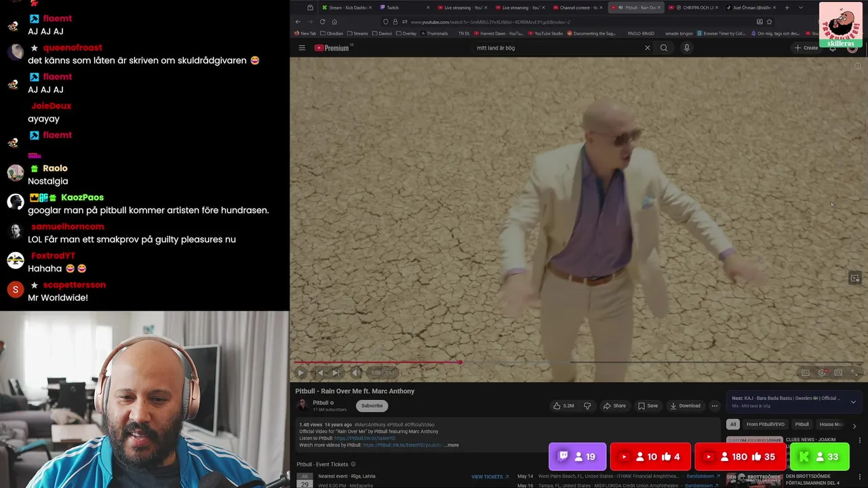Click Raolo's Nostalgia chat message

(47, 181)
